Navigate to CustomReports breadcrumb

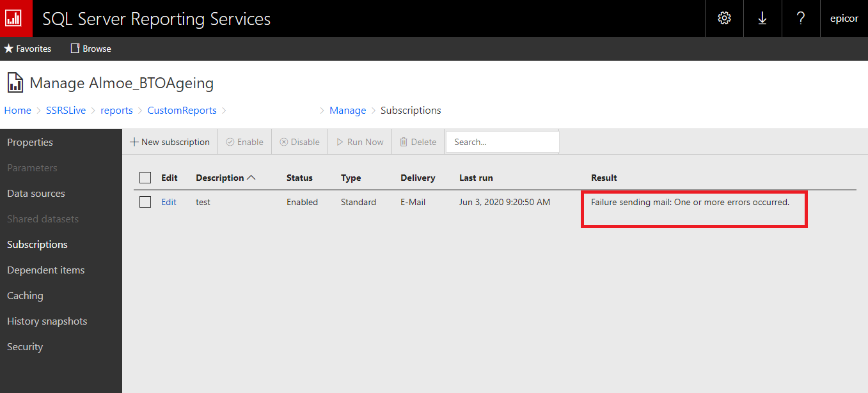click(x=182, y=111)
